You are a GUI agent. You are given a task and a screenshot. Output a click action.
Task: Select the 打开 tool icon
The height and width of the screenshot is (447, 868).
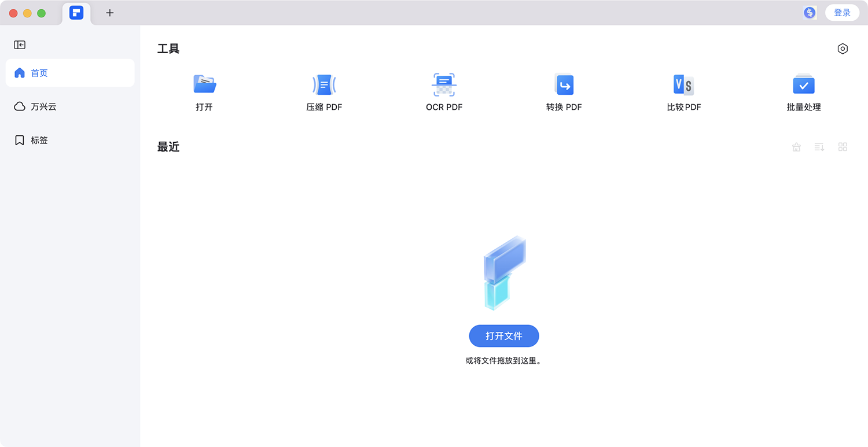(205, 84)
